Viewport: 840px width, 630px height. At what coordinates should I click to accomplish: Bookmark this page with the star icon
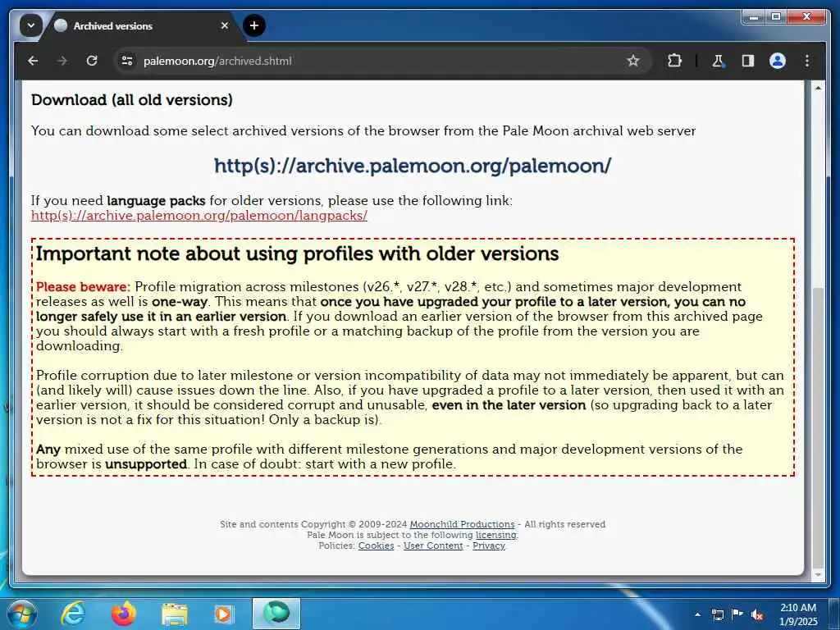pos(633,61)
